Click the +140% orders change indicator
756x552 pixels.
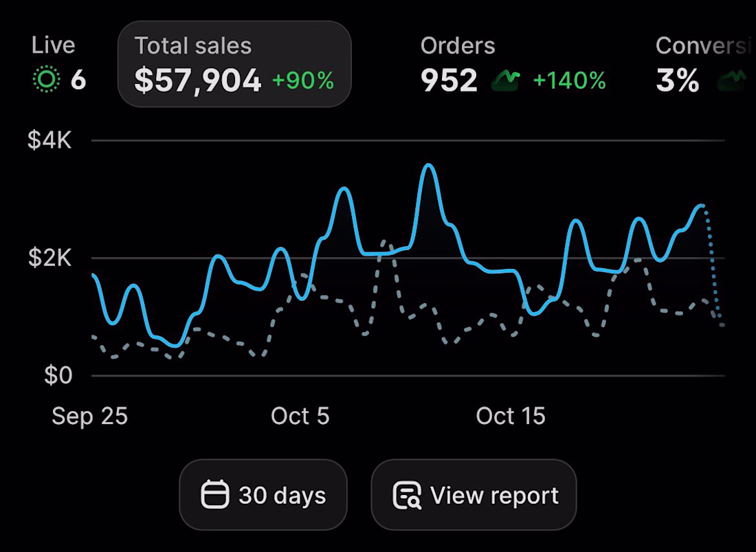pyautogui.click(x=570, y=80)
